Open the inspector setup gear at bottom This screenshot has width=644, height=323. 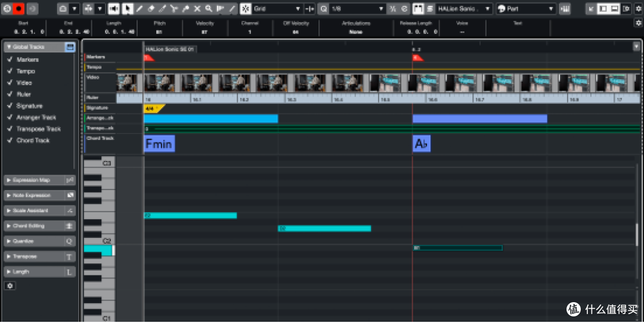(10, 285)
